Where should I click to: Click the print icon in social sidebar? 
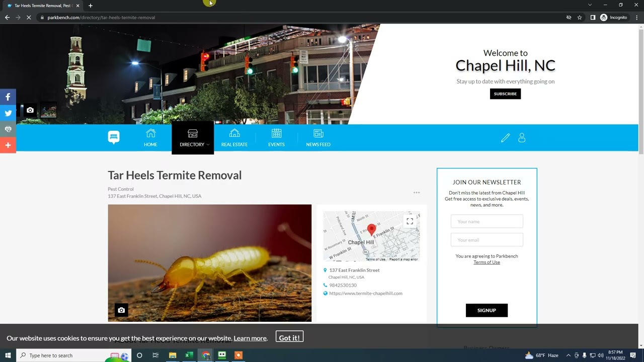click(8, 129)
